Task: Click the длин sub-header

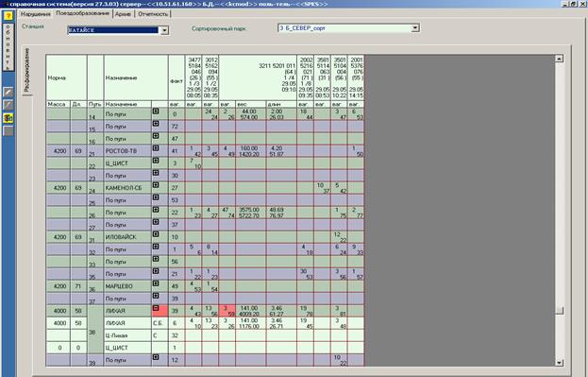Action: 281,104
